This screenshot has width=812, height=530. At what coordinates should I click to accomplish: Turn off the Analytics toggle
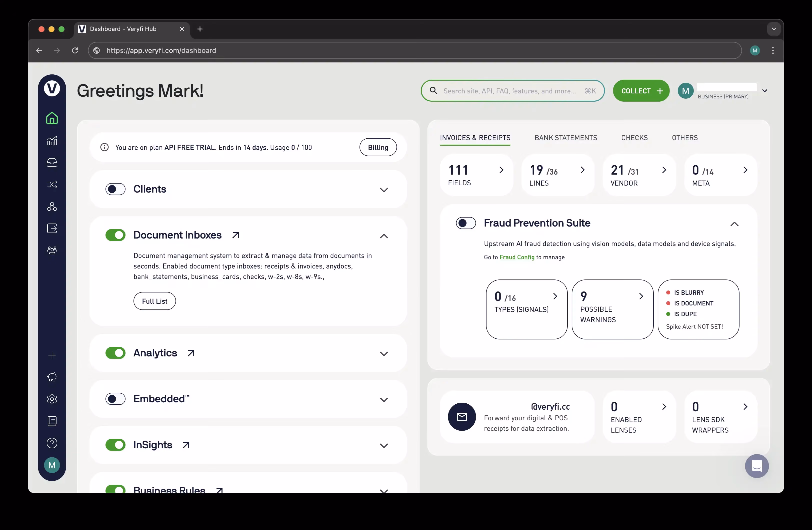[115, 353]
